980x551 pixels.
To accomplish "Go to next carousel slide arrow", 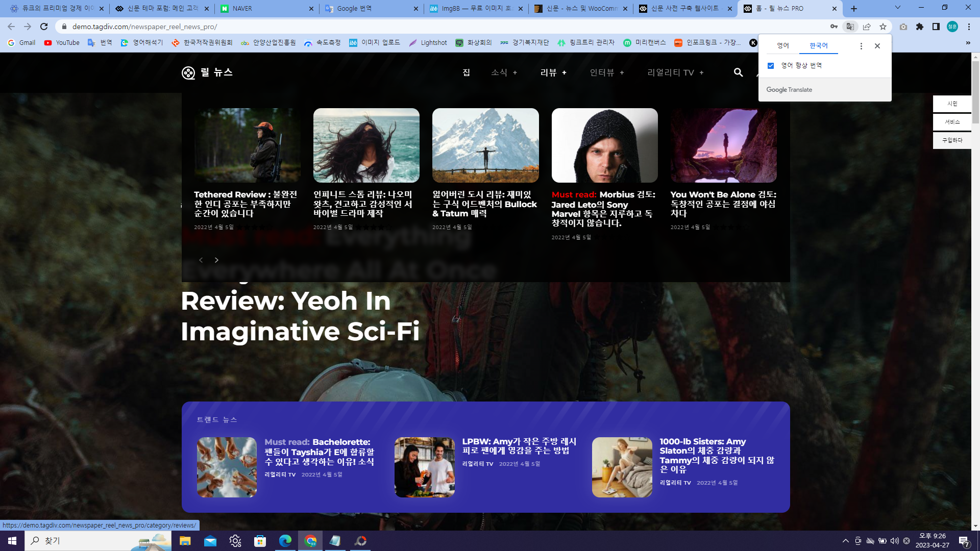I will 216,260.
